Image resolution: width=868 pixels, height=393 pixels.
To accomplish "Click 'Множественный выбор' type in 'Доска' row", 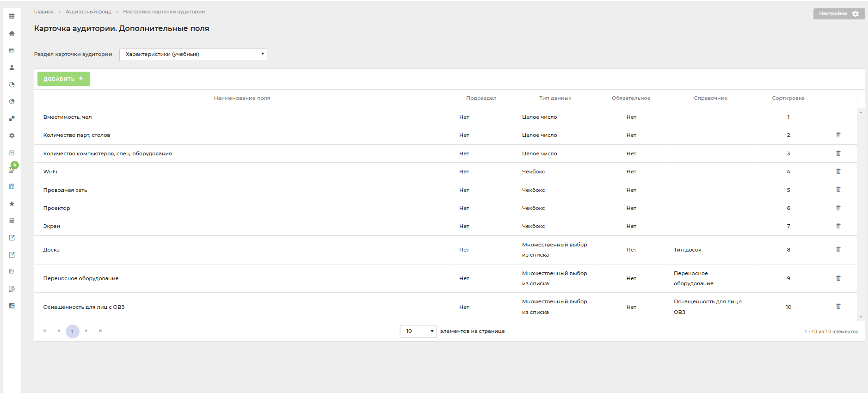I will point(554,250).
